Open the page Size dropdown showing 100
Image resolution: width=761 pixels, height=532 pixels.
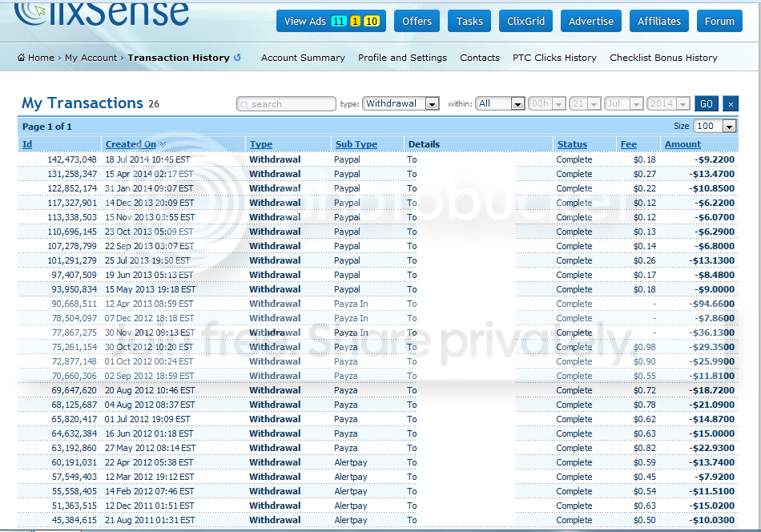click(715, 127)
